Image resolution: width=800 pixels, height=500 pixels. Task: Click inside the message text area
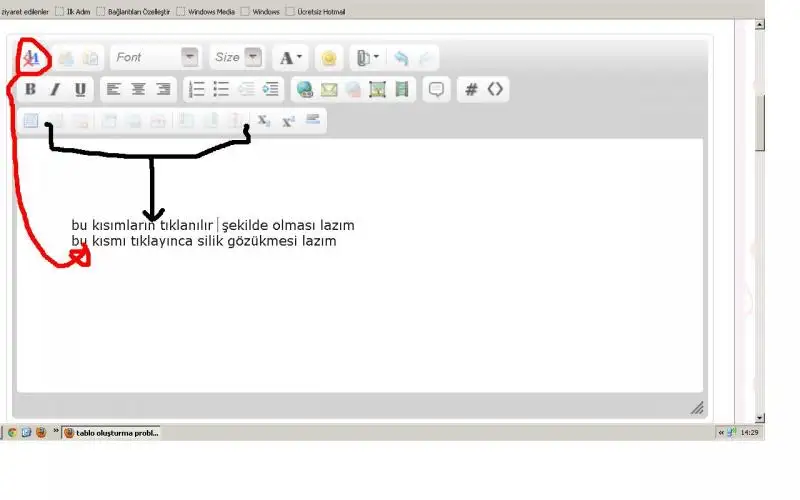(360, 320)
